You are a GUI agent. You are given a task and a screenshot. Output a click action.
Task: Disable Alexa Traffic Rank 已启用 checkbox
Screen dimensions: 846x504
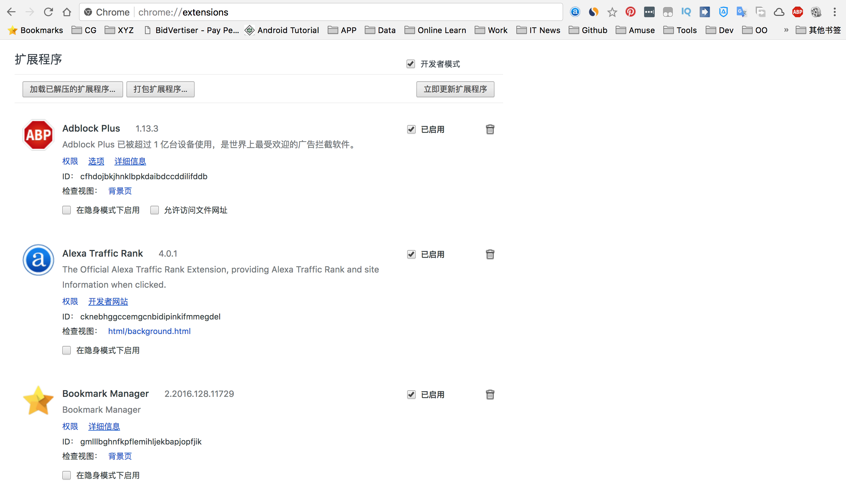[411, 254]
